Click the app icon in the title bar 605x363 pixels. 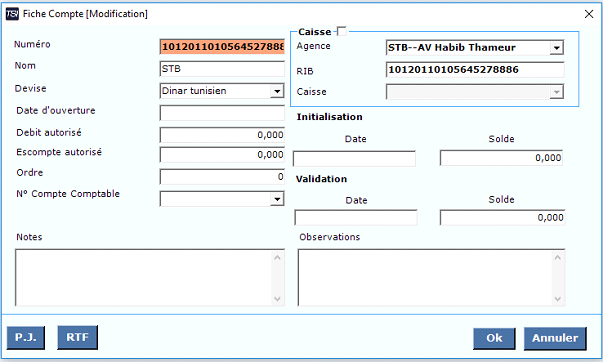[12, 14]
